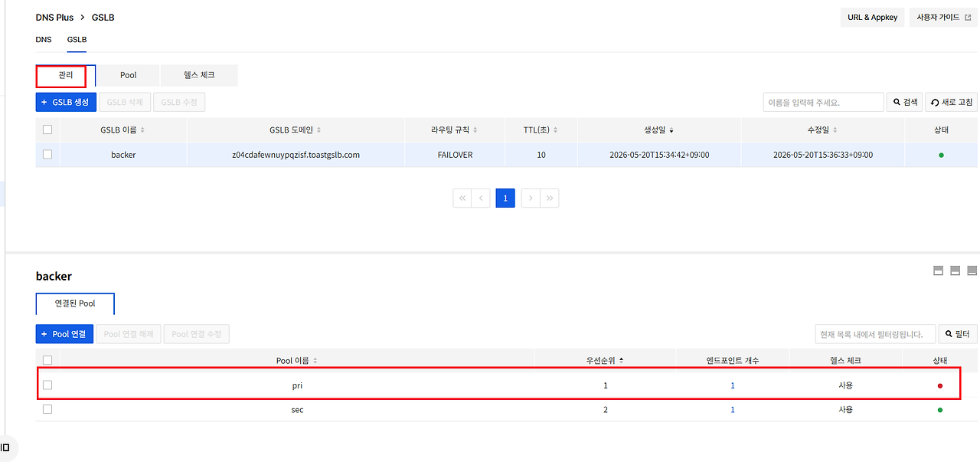Click the search magnifier 검색 button
The width and height of the screenshot is (980, 462).
click(x=904, y=102)
